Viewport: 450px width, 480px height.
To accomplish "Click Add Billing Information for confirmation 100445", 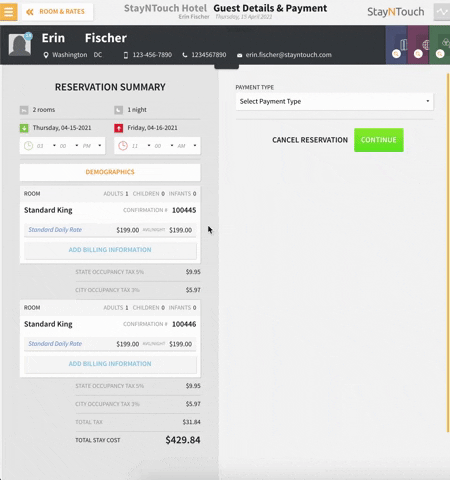I will (x=110, y=250).
